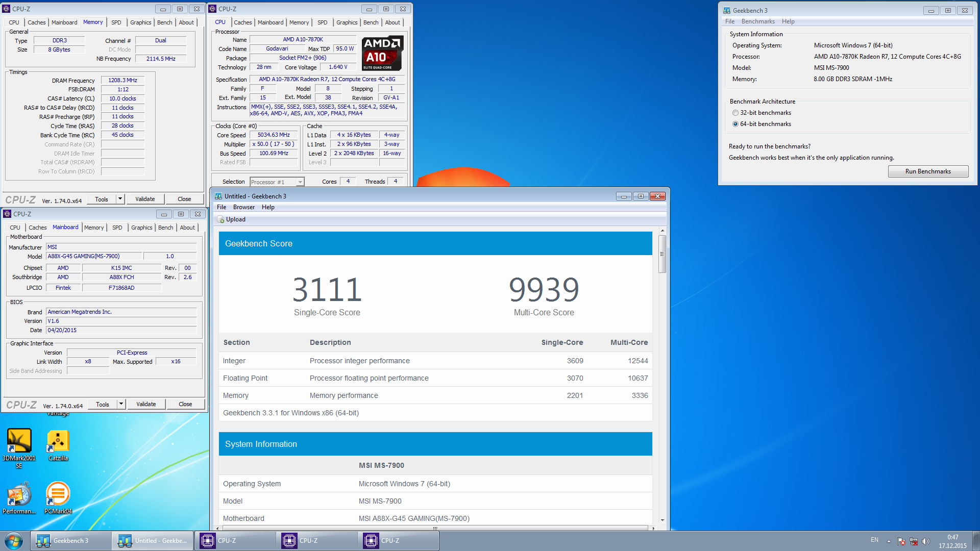The image size is (980, 551).
Task: Open Processor #1 selection dropdown
Action: pos(277,182)
